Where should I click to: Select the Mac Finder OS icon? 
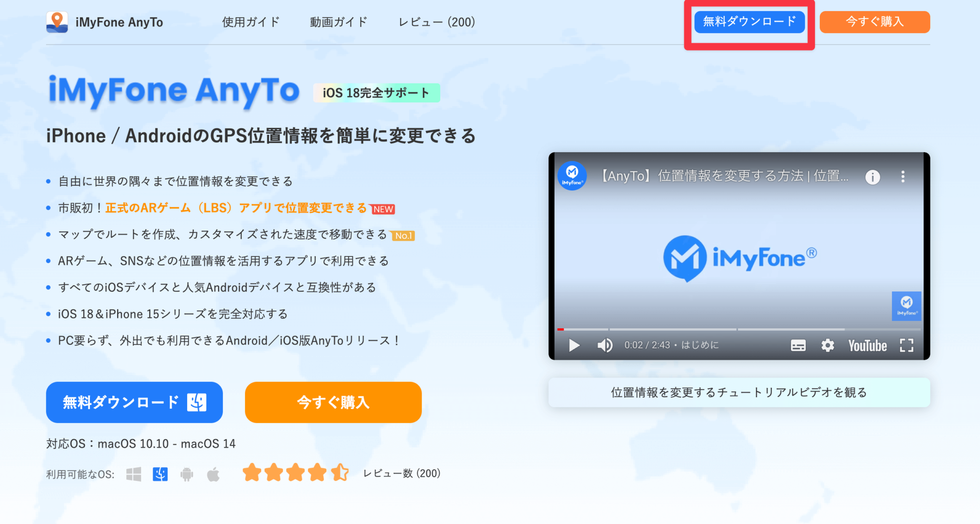[160, 474]
